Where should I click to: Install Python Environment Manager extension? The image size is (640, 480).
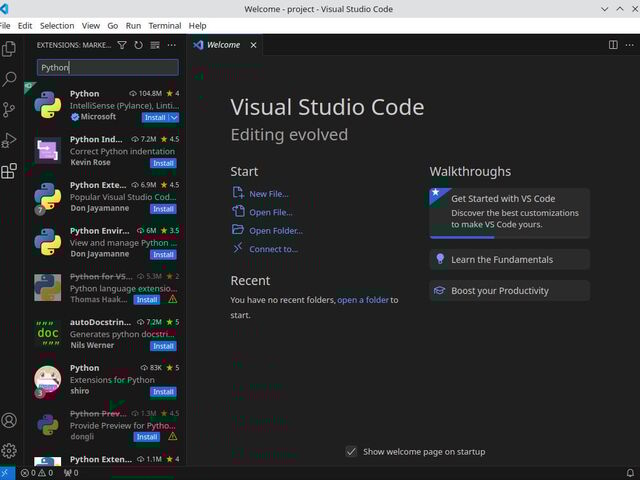coord(163,255)
